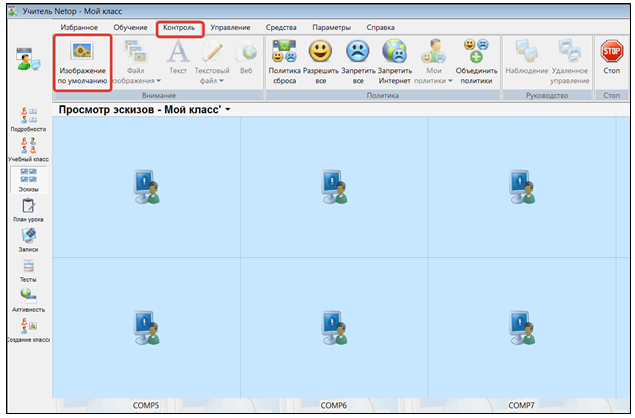Open Активность in the left sidebar
This screenshot has width=635, height=418.
point(28,298)
